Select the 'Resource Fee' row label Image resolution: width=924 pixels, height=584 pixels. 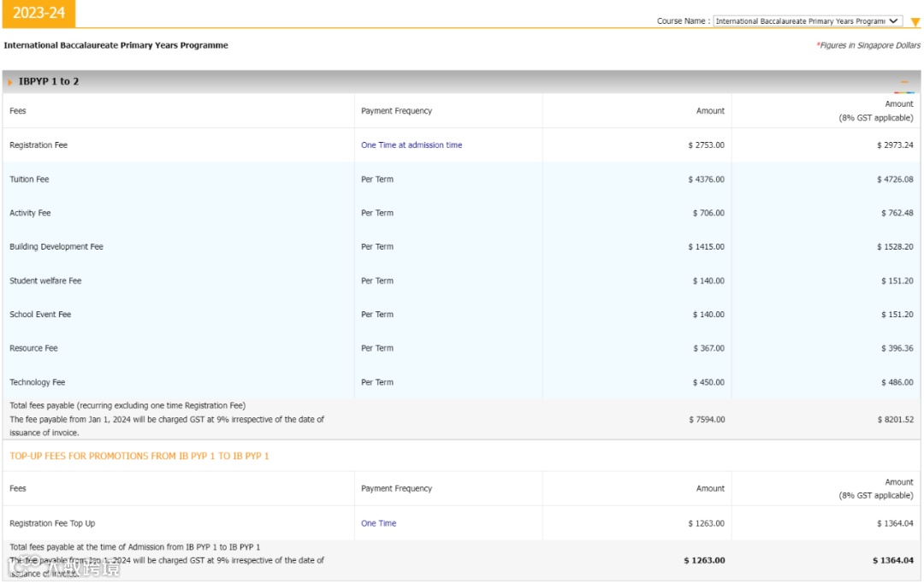[x=33, y=348]
